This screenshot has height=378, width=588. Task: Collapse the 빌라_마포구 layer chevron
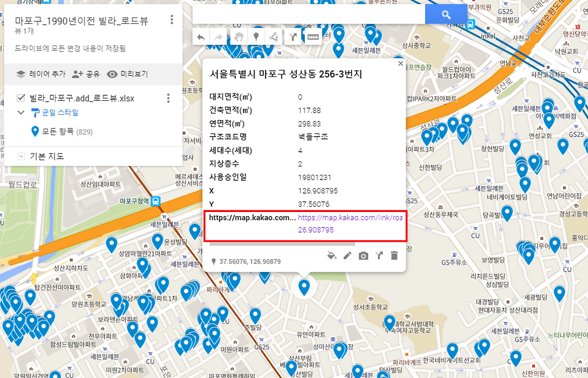pyautogui.click(x=20, y=112)
